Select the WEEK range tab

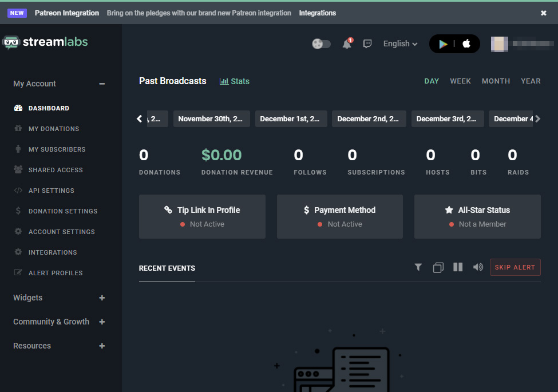[460, 81]
